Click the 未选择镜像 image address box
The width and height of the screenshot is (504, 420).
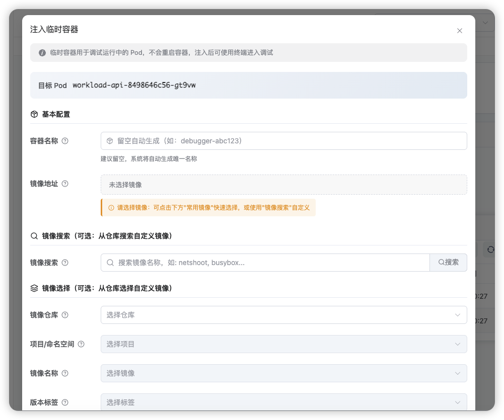283,185
